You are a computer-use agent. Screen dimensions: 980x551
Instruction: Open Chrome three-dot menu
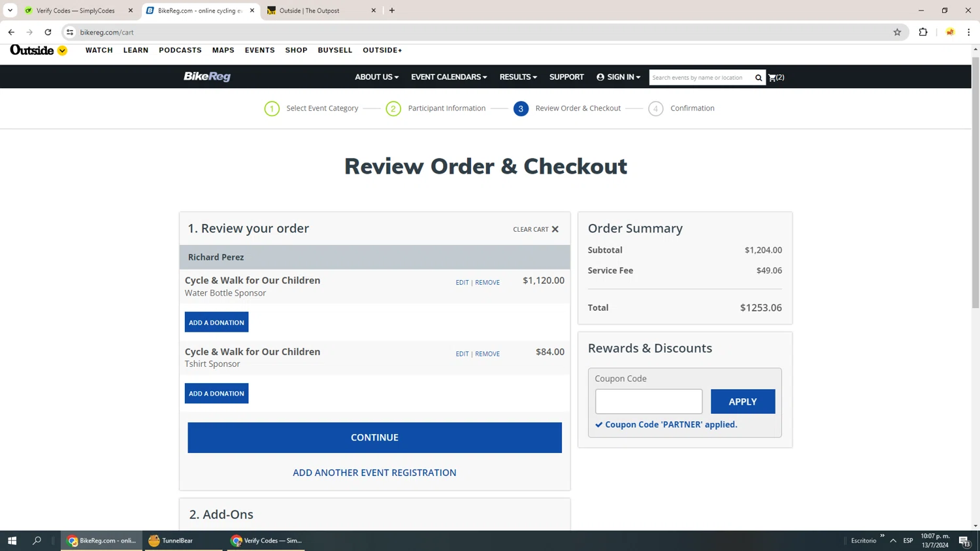(x=969, y=32)
